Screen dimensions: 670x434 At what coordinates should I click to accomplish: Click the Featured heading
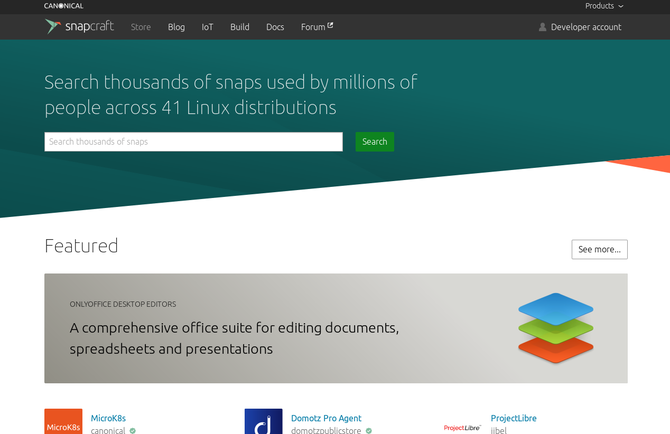(81, 246)
